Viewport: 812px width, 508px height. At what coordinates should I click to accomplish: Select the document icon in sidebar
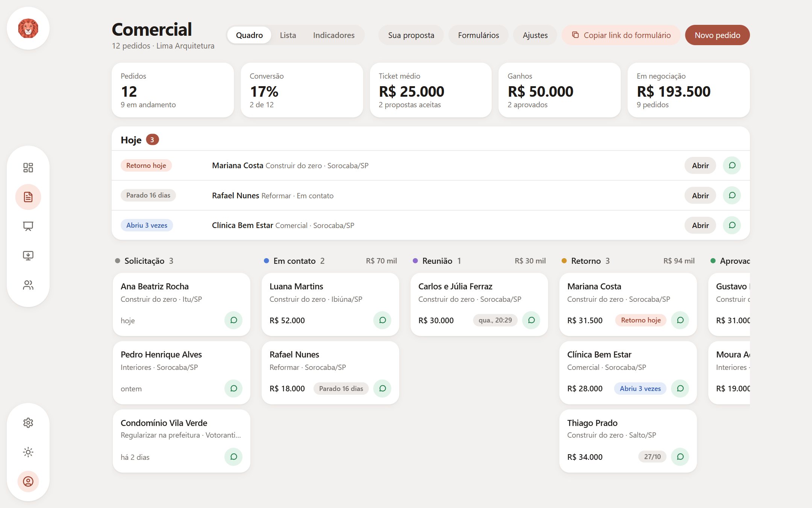pos(28,197)
